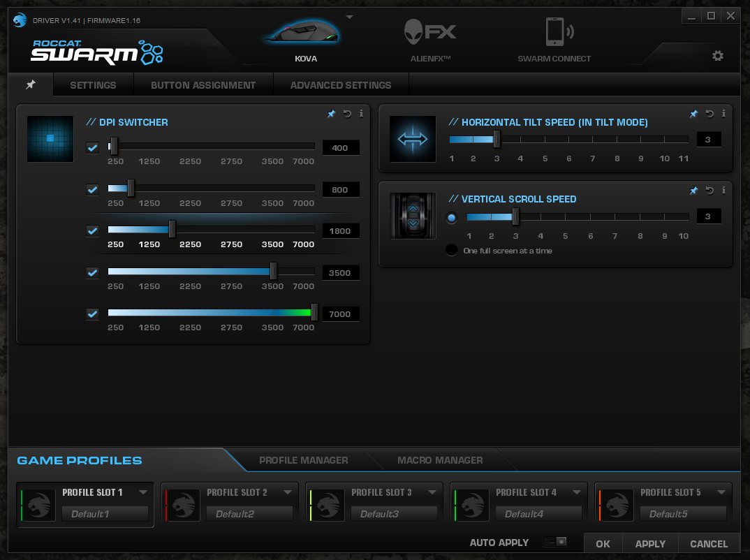Click the horizontal tilt arrows icon
Screen dimensions: 750x560
[413, 139]
